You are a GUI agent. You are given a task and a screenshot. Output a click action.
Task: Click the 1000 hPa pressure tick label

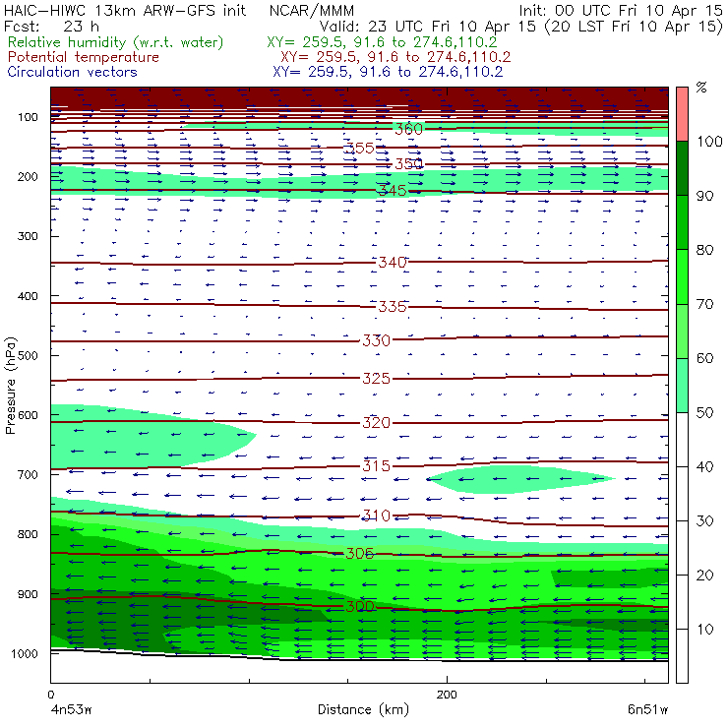[25, 653]
